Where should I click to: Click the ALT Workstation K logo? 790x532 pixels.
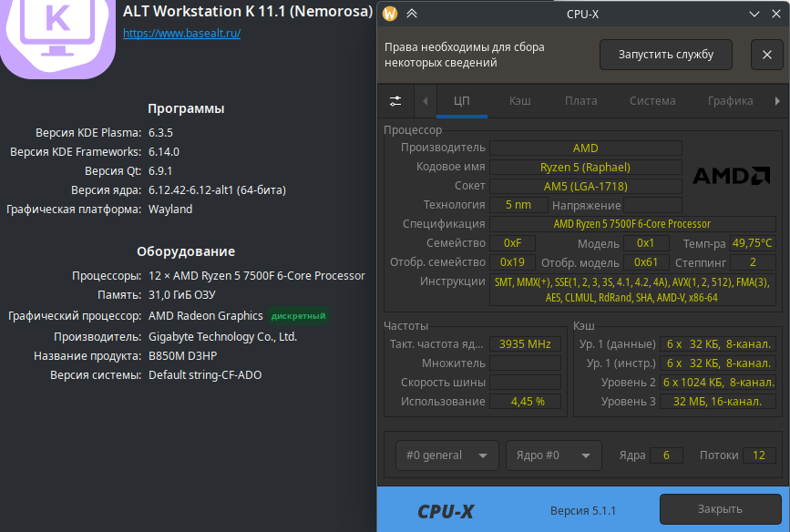(x=56, y=37)
